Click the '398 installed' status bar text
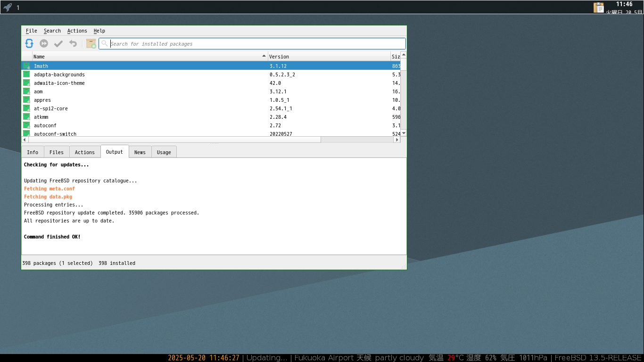 (x=117, y=263)
